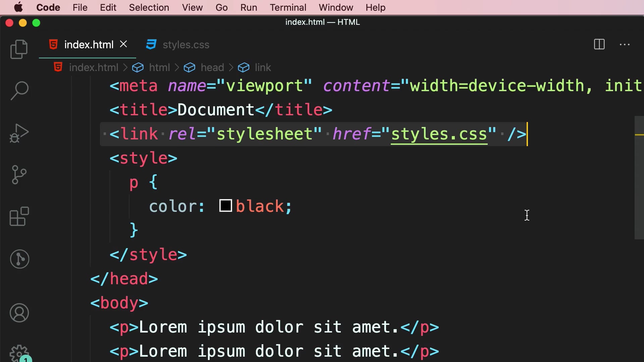Open the More Actions ellipsis menu
This screenshot has height=362, width=644.
(x=625, y=44)
